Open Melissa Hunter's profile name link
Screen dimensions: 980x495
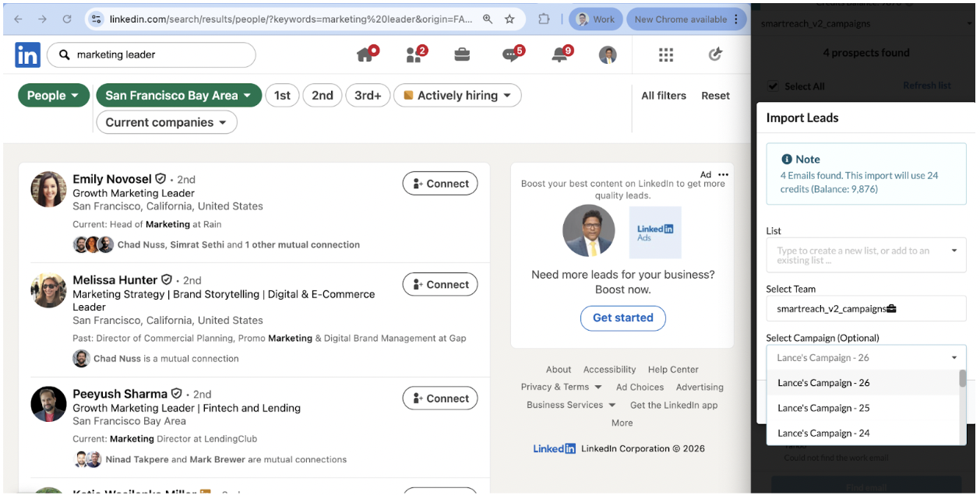(115, 279)
